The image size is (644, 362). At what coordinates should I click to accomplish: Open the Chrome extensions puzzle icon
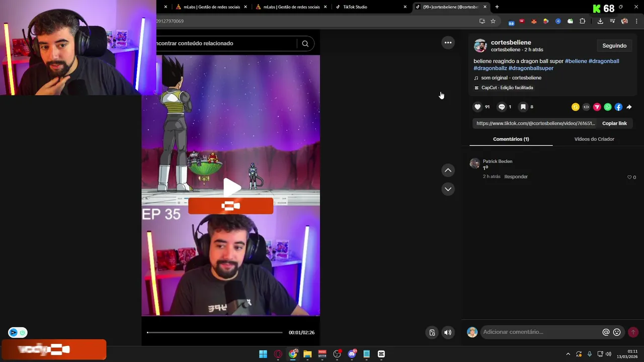click(583, 21)
